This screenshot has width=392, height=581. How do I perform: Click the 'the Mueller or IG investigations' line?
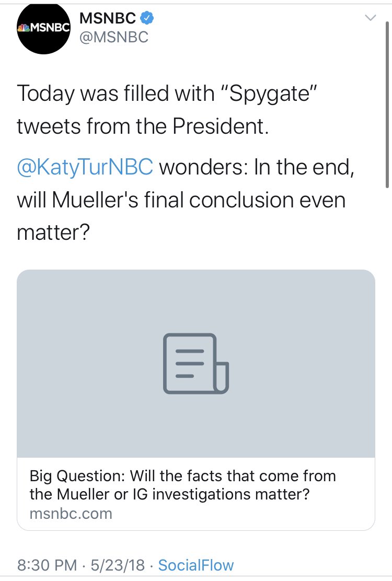coord(169,494)
